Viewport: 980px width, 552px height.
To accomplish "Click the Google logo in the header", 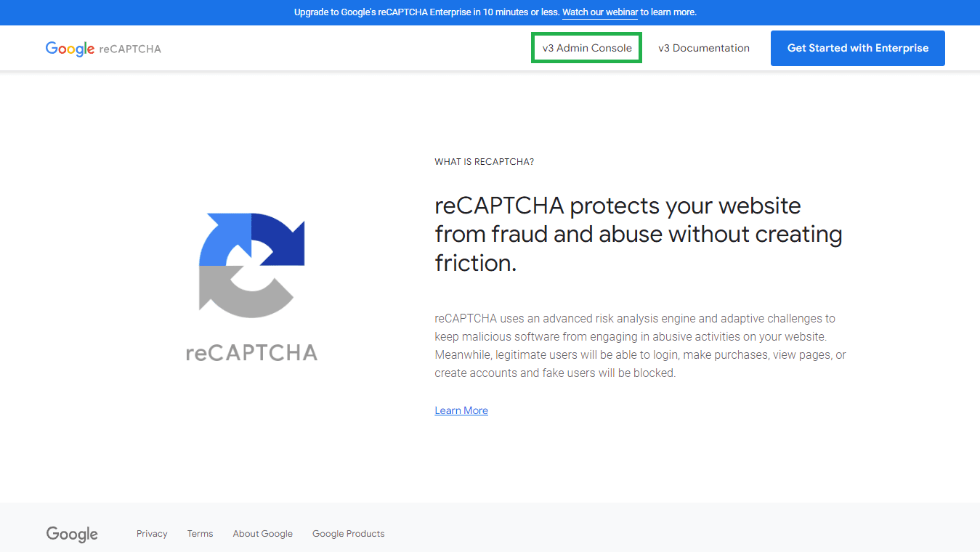I will coord(70,48).
